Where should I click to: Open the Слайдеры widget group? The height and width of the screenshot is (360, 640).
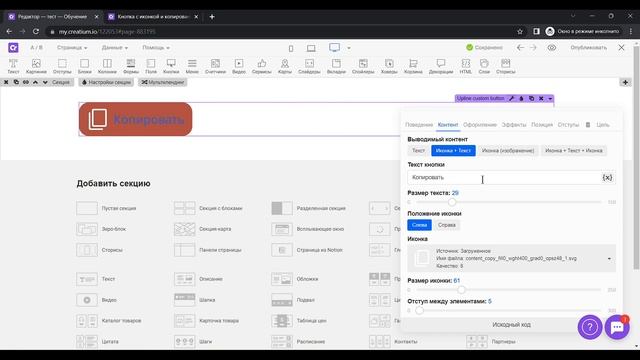tap(309, 66)
